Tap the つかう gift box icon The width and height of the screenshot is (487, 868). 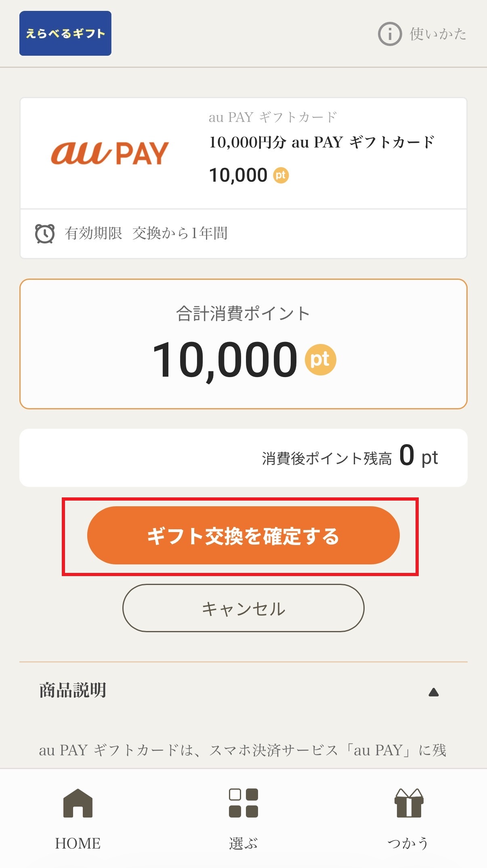(409, 803)
